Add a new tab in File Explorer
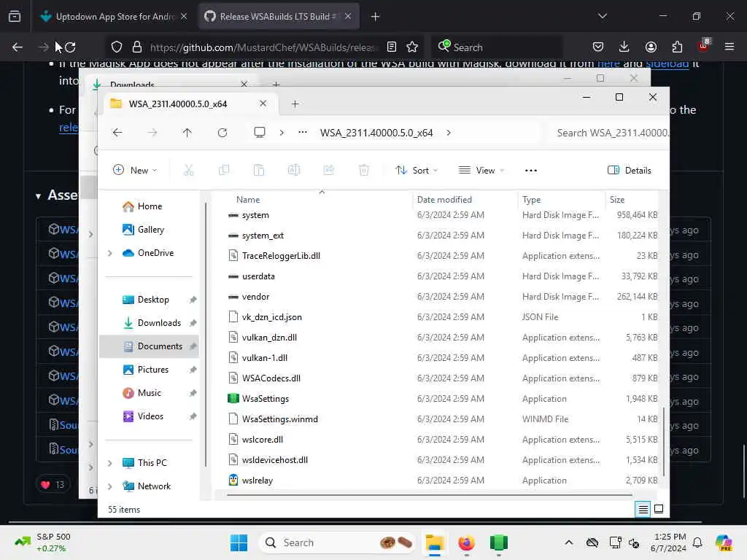The image size is (747, 560). point(295,104)
